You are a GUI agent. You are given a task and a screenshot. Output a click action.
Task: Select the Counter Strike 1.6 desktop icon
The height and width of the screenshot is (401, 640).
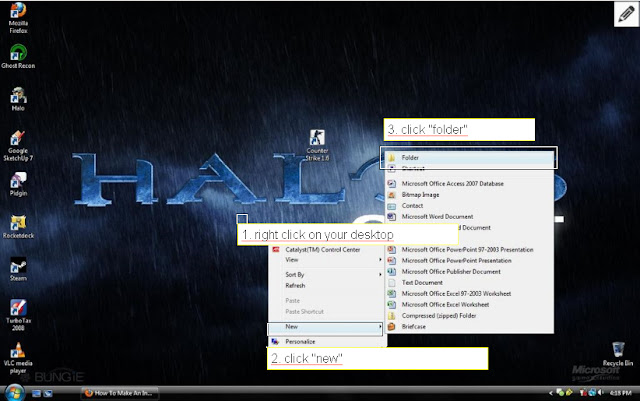317,145
